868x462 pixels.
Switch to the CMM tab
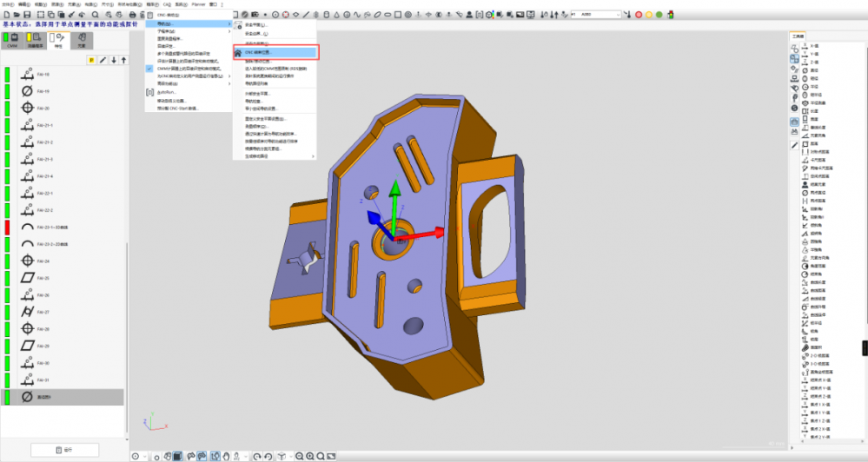12,39
